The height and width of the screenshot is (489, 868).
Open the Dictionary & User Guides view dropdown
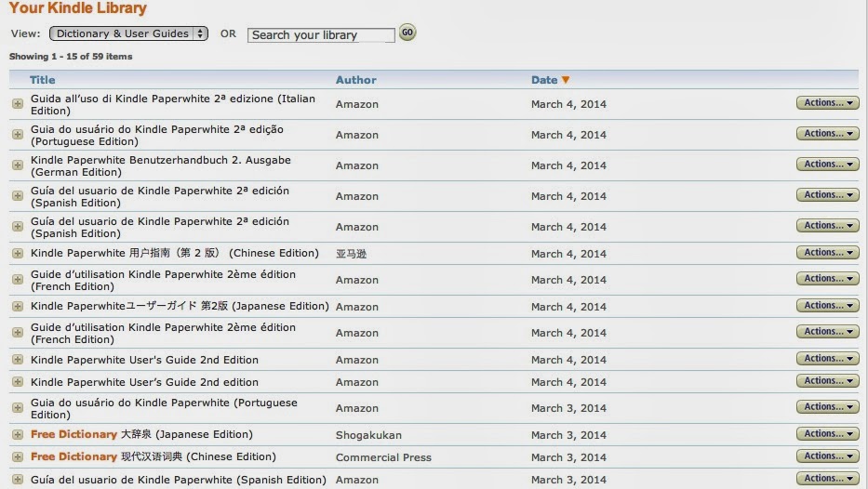[x=128, y=33]
